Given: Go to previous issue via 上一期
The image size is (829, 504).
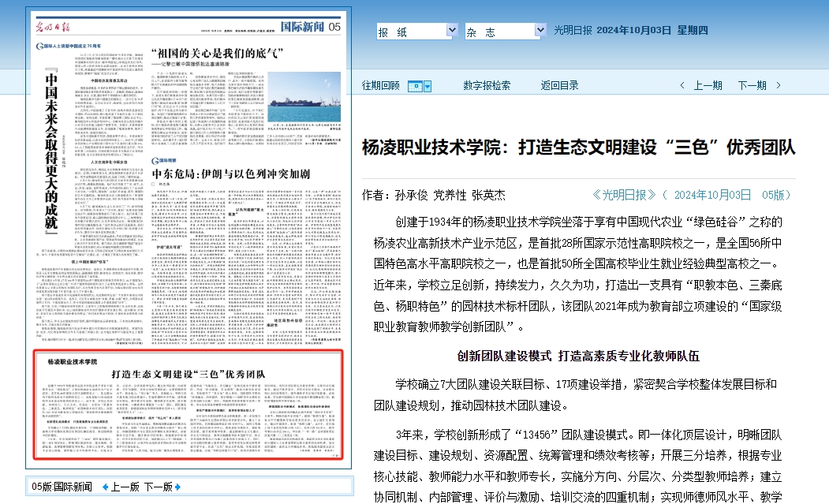Looking at the screenshot, I should [x=708, y=86].
